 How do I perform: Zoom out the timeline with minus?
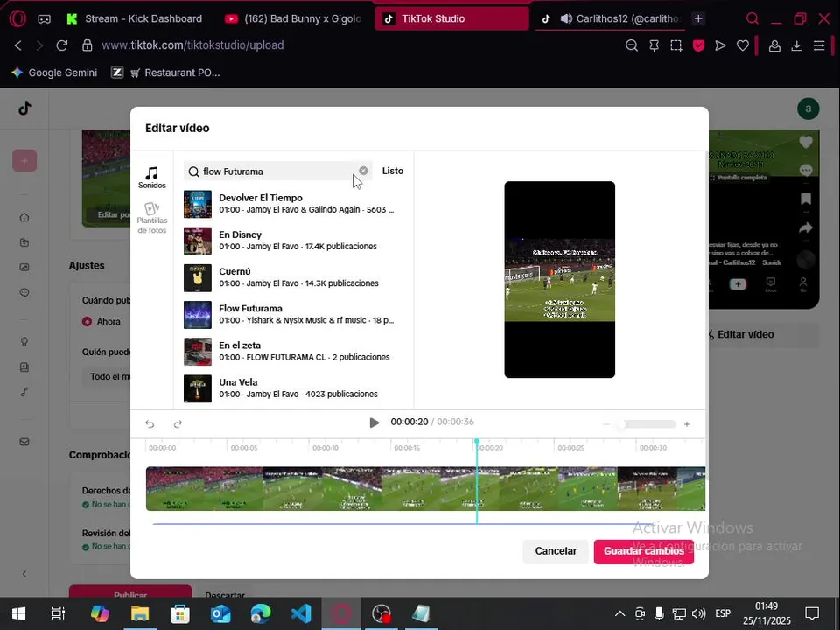(605, 424)
